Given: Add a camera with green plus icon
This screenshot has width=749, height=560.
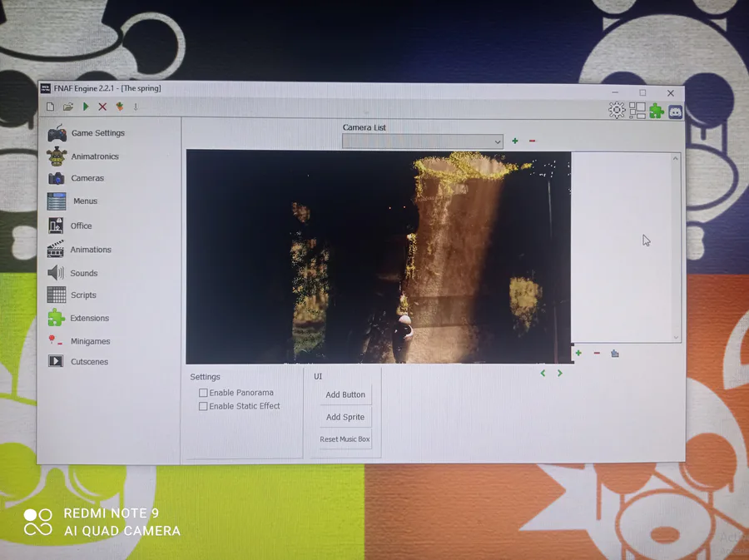Looking at the screenshot, I should point(515,141).
